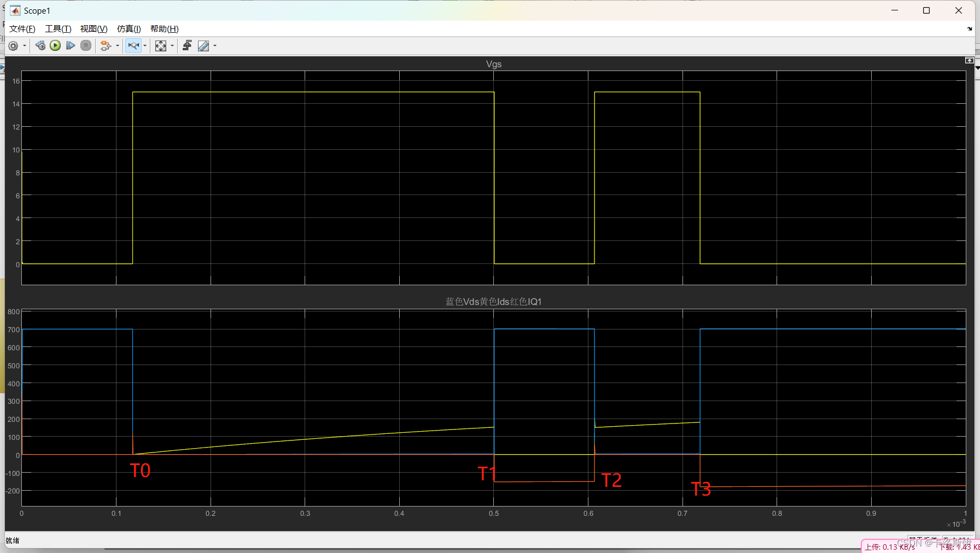
Task: Open the Triggers tool icon
Action: tap(187, 45)
